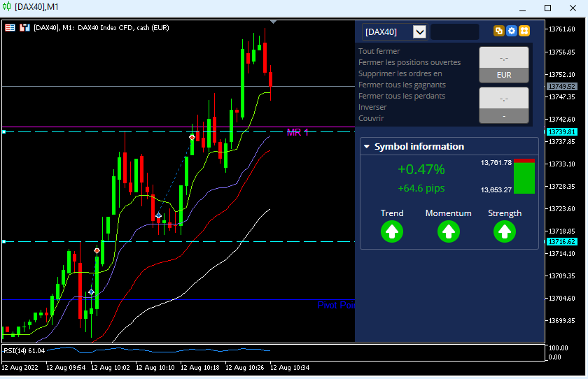Select the lower cyan dashed line's left handle

(x=3, y=241)
